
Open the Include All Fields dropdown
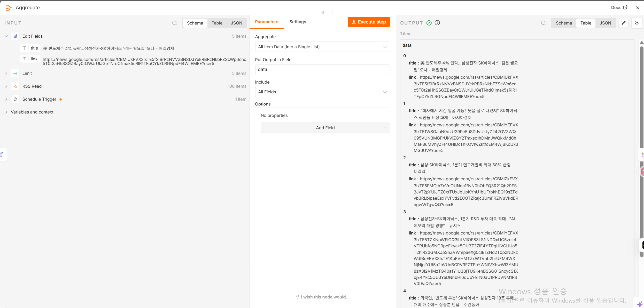322,92
